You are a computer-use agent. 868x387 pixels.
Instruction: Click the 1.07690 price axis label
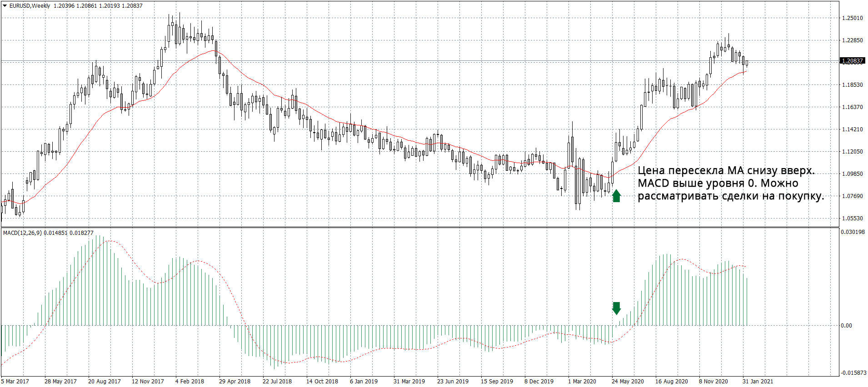[x=852, y=196]
